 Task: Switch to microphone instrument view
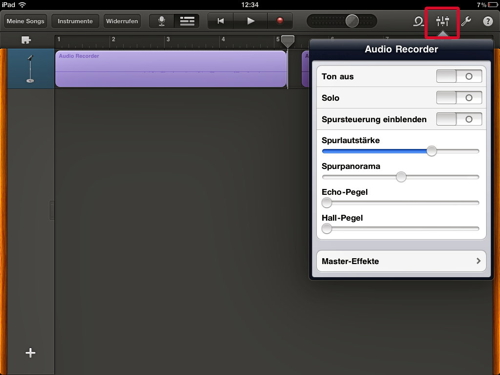point(162,21)
